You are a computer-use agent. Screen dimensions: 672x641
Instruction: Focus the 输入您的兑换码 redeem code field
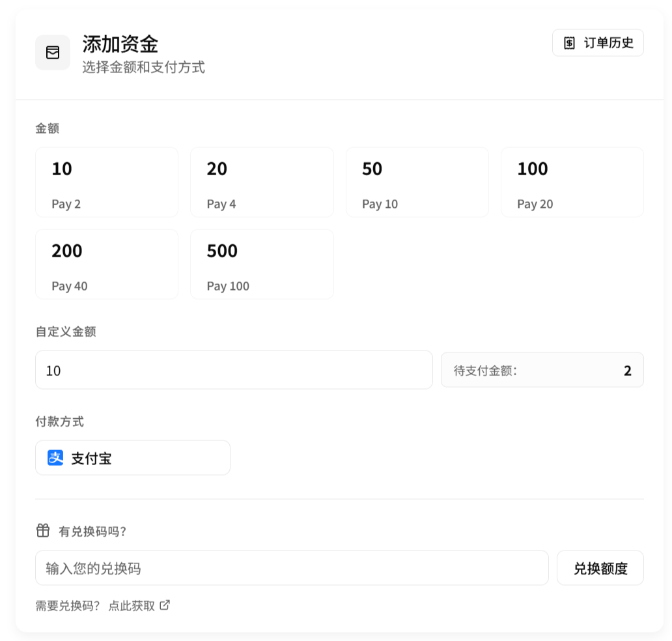(x=292, y=568)
